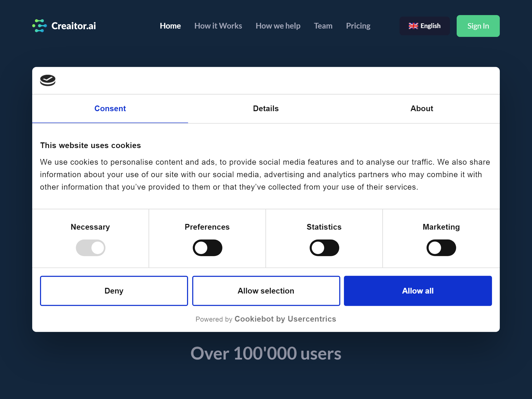This screenshot has width=532, height=399.
Task: Click the Allow all button
Action: tap(417, 290)
